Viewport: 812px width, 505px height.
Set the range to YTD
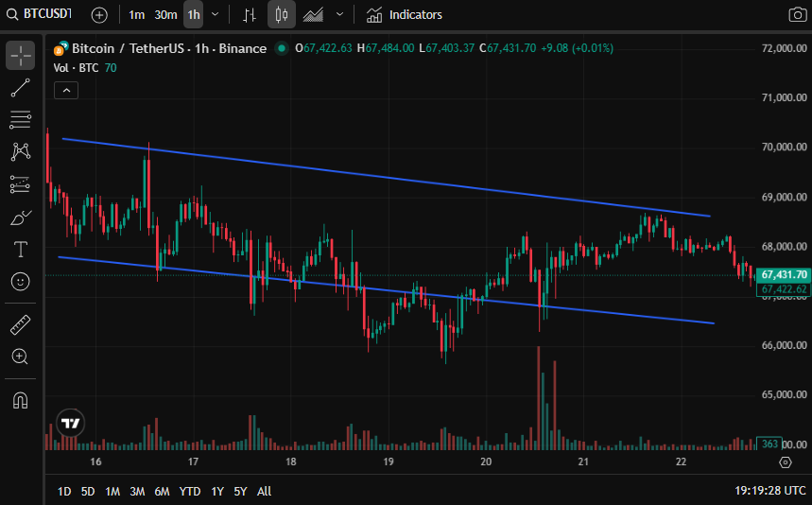(x=190, y=491)
